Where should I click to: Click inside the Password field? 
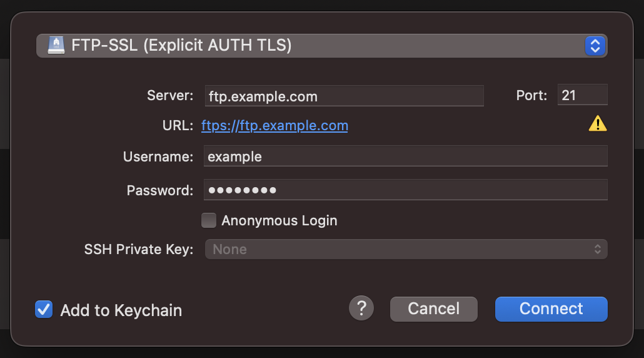405,190
